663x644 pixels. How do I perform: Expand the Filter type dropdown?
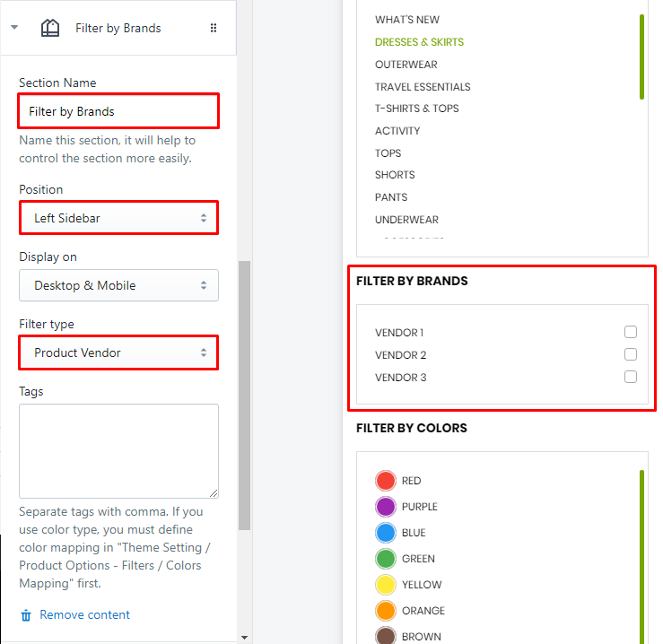tap(118, 352)
